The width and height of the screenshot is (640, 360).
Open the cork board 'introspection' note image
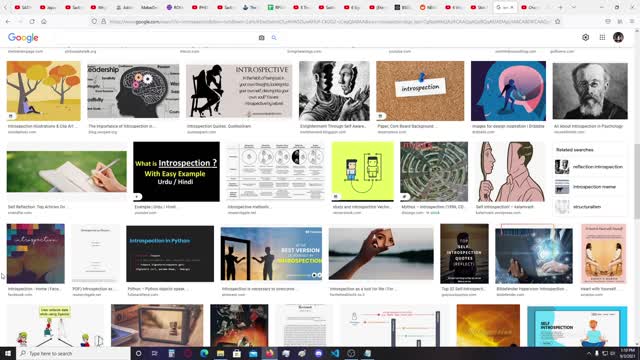click(x=420, y=91)
